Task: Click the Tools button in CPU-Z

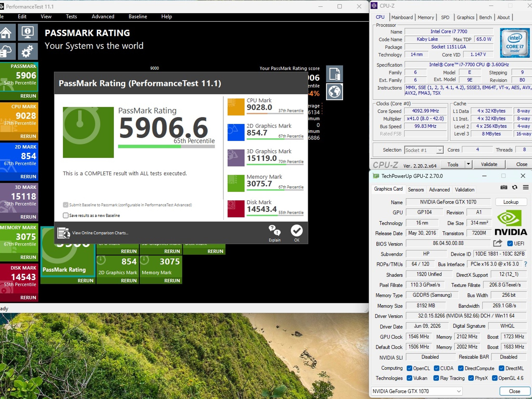Action: pyautogui.click(x=453, y=164)
